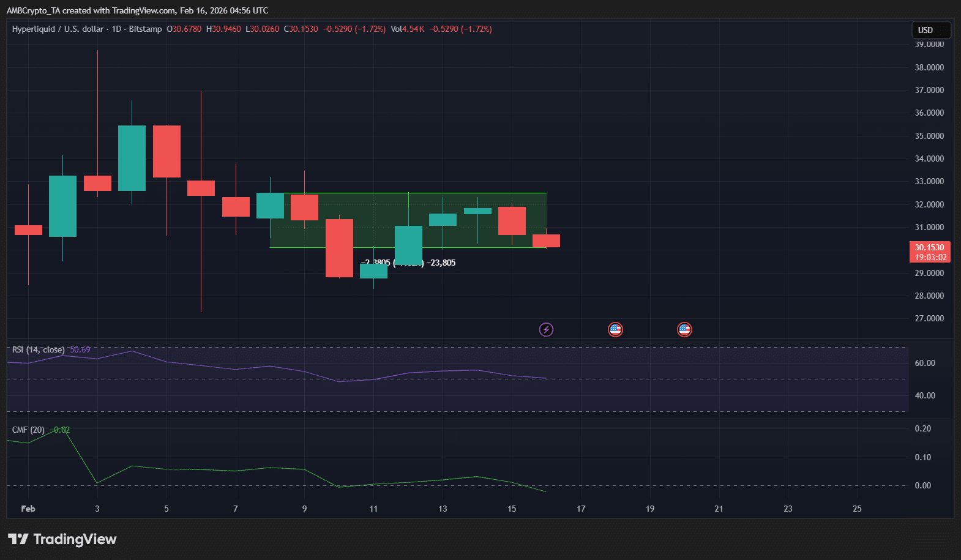
Task: Click the Vol 4.54K volume readout
Action: pos(407,29)
